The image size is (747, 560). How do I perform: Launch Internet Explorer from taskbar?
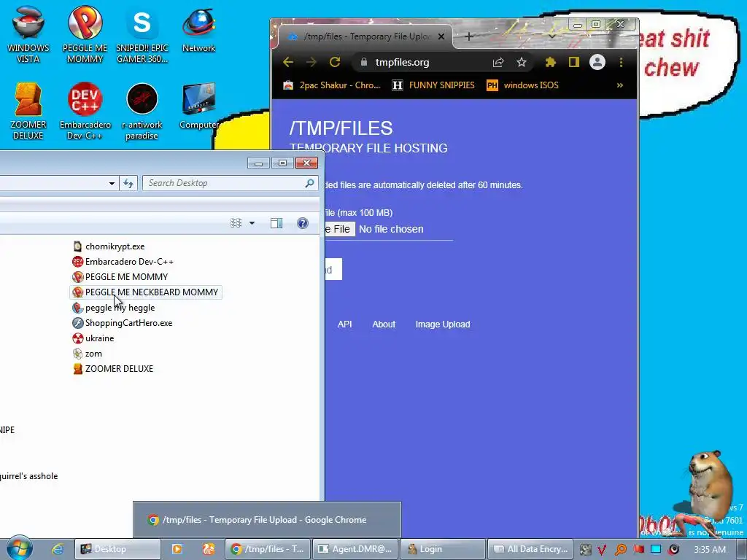58,549
